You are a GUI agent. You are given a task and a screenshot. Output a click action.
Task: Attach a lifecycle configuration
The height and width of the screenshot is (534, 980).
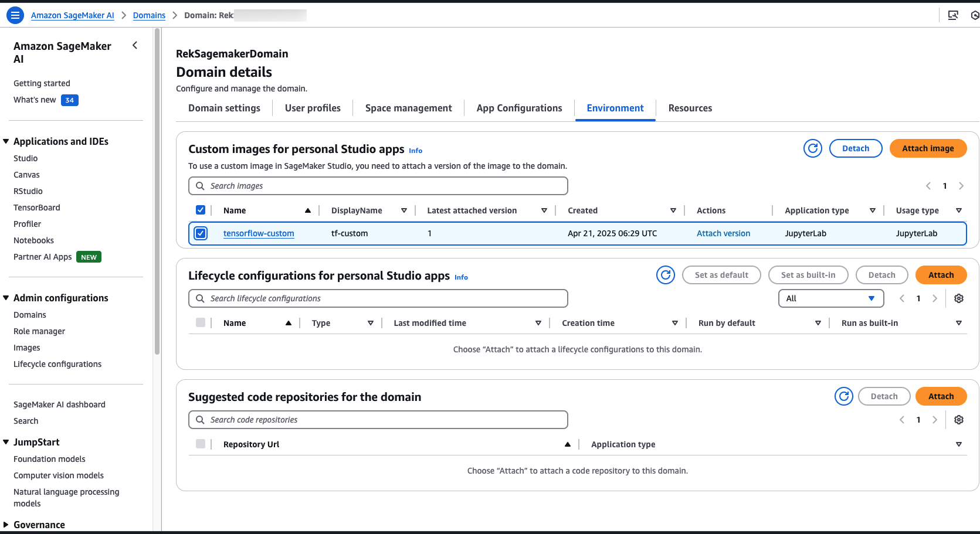[x=941, y=275]
